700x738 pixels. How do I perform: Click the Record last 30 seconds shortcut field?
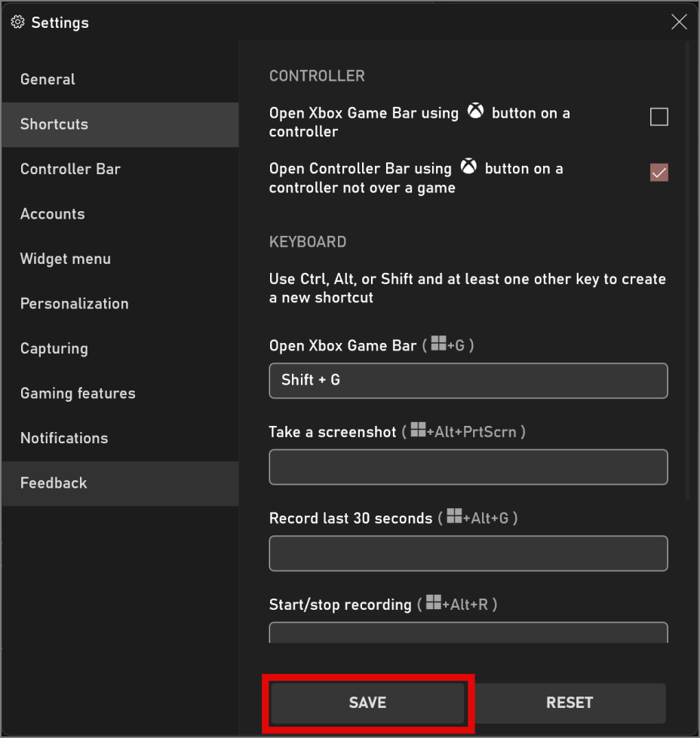(x=468, y=553)
